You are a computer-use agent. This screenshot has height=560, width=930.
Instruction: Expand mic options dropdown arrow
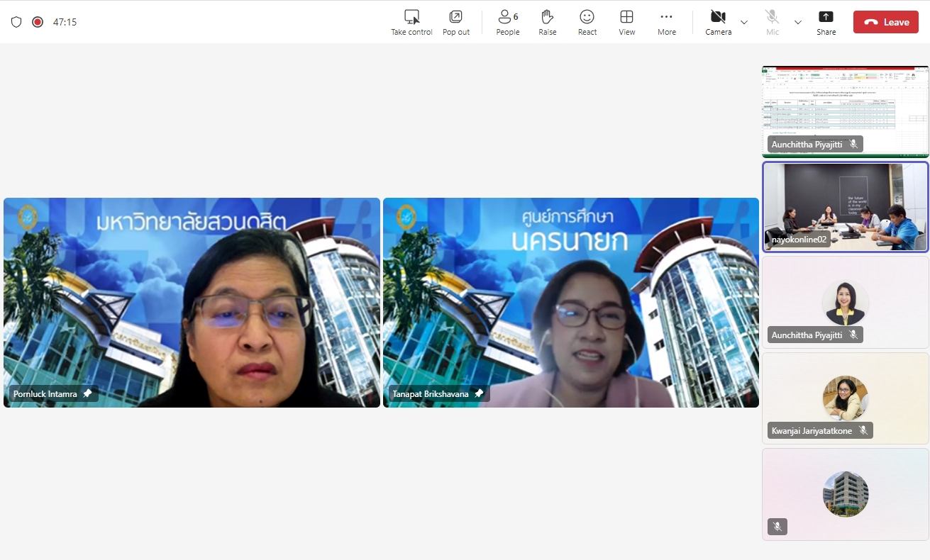[x=798, y=22]
